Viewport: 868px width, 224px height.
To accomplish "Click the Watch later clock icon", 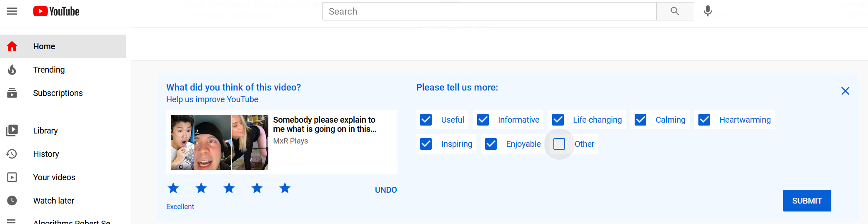I will pyautogui.click(x=12, y=201).
